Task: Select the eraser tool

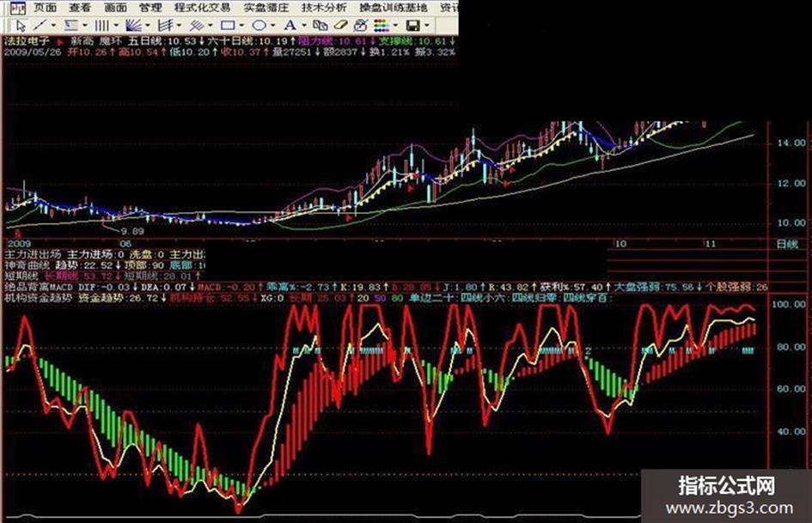Action: point(341,25)
